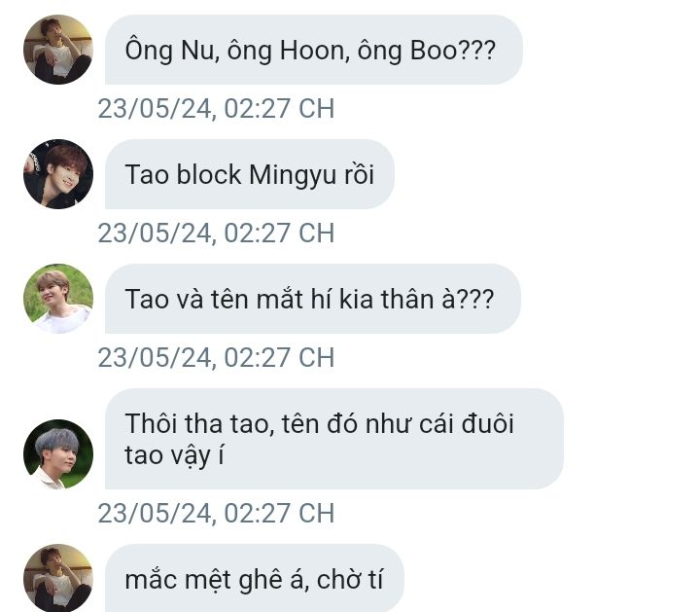The image size is (700, 612).
Task: Click the word "block" in second message
Action: coord(208,174)
